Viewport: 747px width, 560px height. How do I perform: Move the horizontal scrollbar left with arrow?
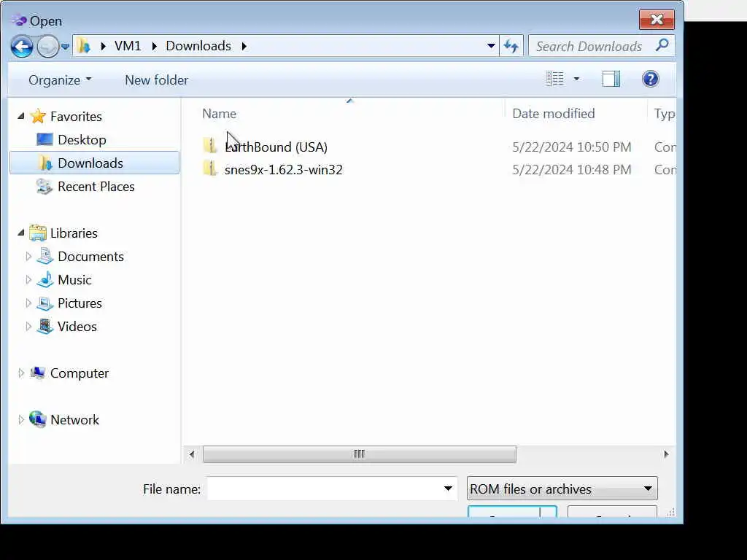tap(192, 454)
